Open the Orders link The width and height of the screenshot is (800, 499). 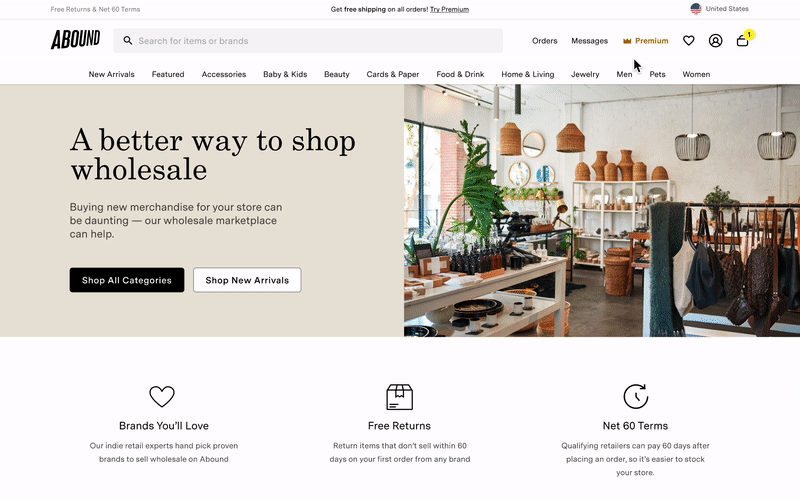tap(544, 41)
